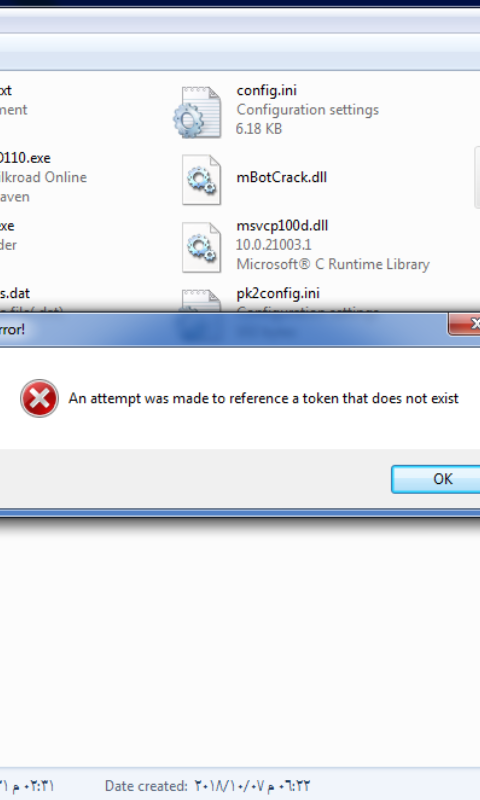Click the mBotCrack.dll file icon
The width and height of the screenshot is (480, 800).
point(201,180)
